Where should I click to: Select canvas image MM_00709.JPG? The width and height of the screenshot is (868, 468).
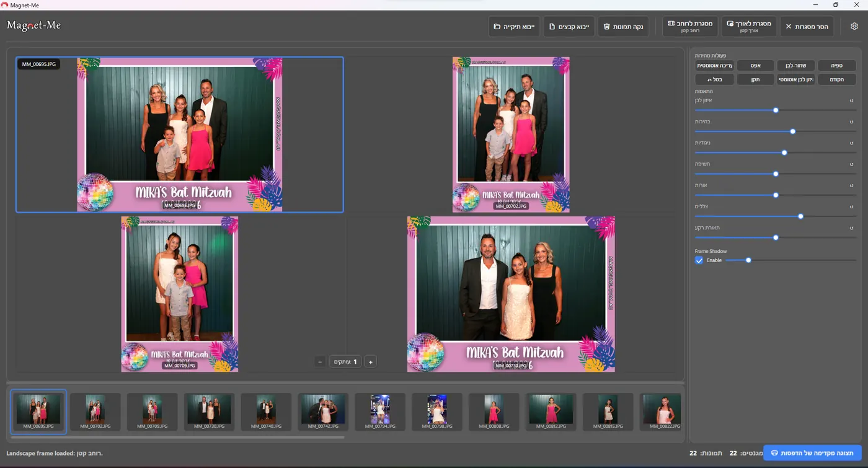coord(180,294)
